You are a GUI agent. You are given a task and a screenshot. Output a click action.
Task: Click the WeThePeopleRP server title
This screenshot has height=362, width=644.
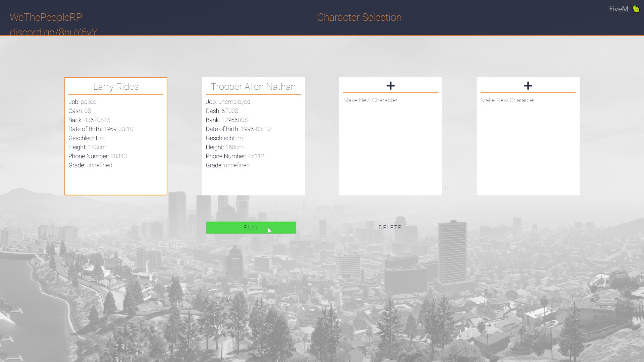click(x=46, y=17)
